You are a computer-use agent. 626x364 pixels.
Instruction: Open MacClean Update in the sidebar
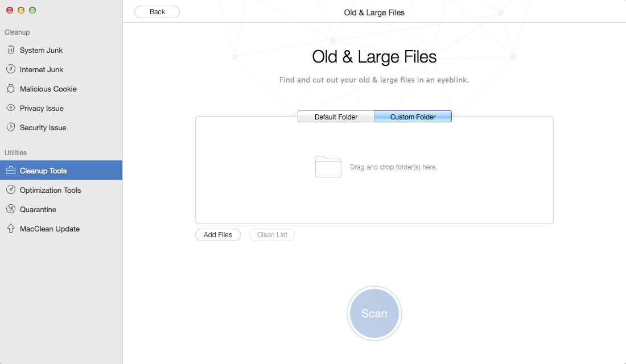coord(61,229)
